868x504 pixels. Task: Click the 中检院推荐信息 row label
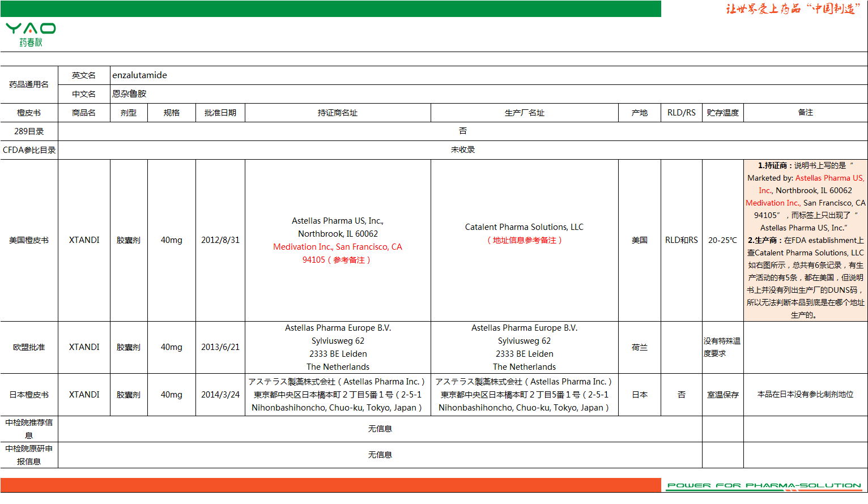coord(29,429)
